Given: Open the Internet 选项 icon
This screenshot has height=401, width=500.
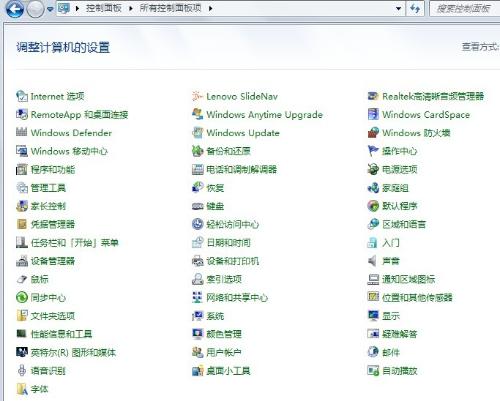Looking at the screenshot, I should [x=22, y=96].
